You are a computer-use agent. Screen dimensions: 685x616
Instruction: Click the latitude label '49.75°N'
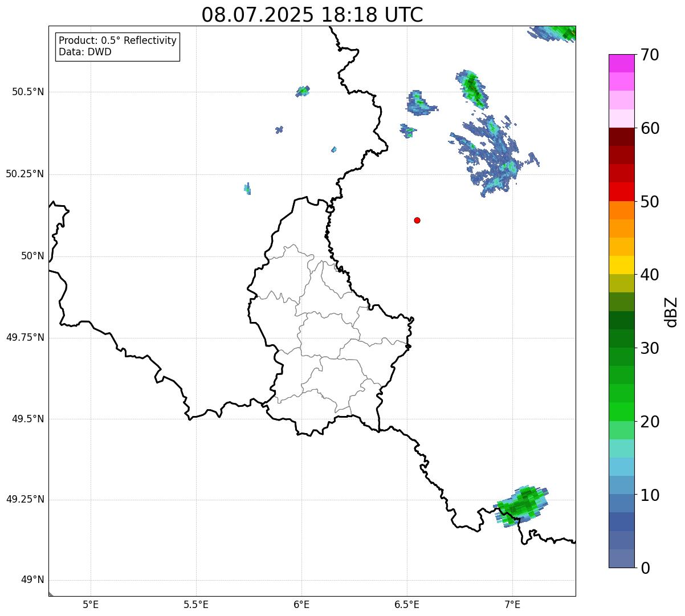tap(25, 337)
